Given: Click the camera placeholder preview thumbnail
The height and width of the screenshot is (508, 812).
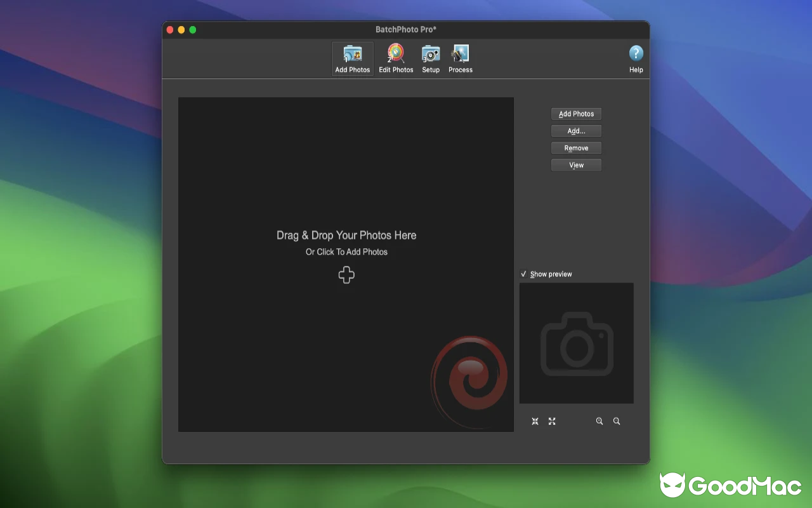Looking at the screenshot, I should [x=576, y=343].
